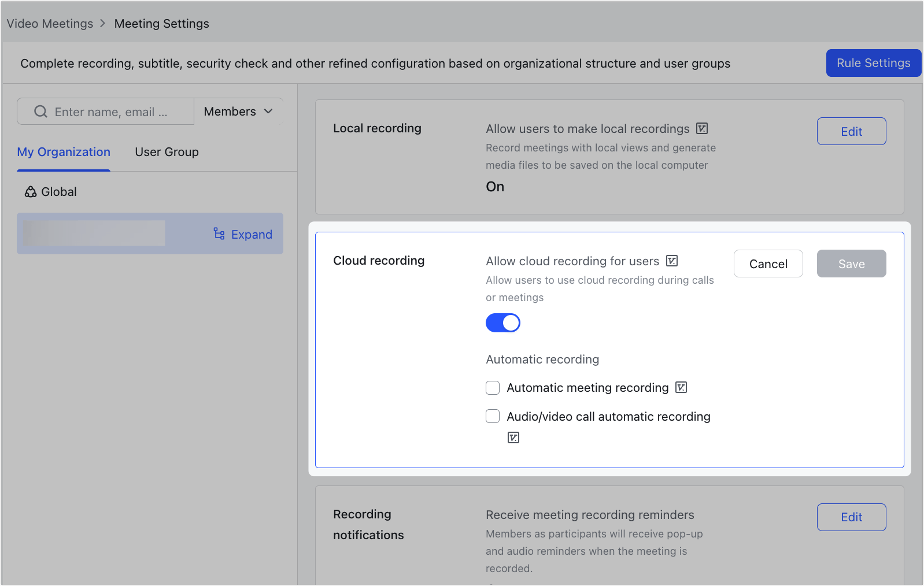The height and width of the screenshot is (586, 924).
Task: Click the Global organization icon
Action: pyautogui.click(x=31, y=192)
